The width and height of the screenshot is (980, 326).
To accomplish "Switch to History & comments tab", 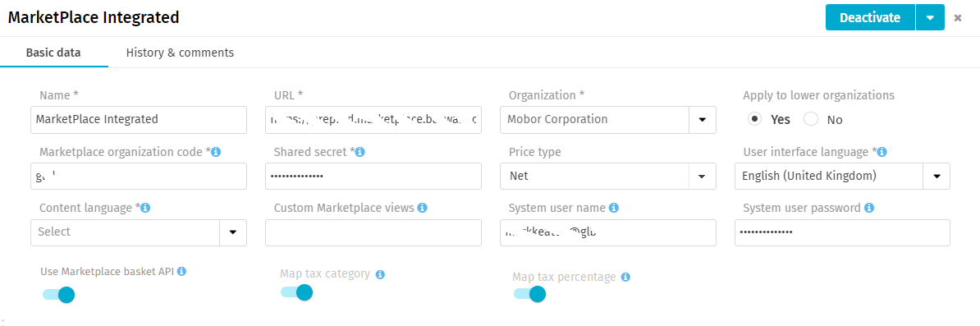I will (180, 53).
